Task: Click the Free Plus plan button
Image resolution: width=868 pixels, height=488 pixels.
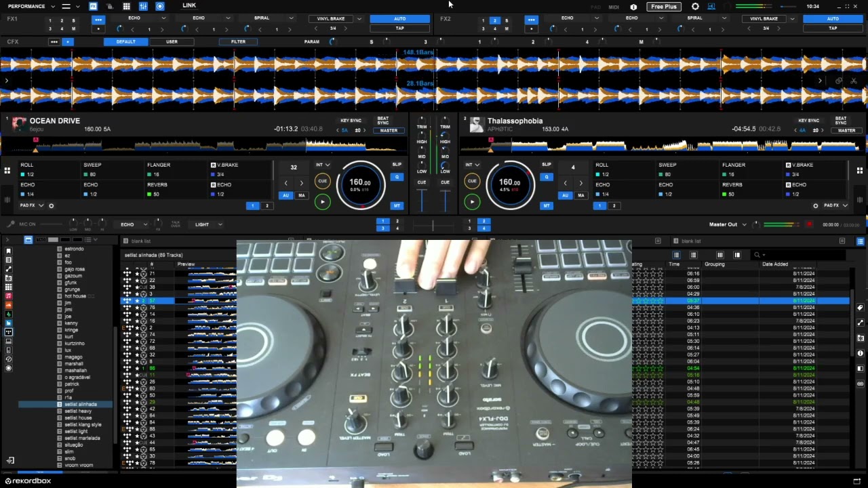Action: click(x=663, y=6)
